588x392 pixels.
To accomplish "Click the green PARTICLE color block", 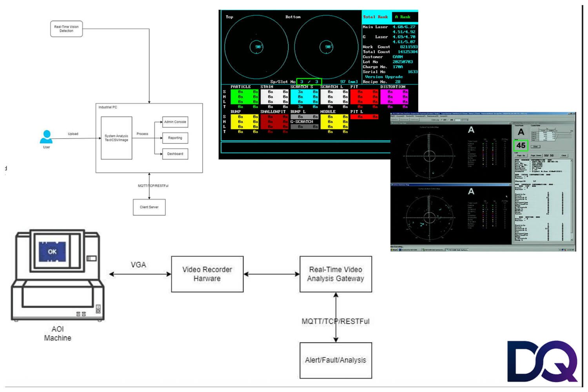I will coord(245,97).
